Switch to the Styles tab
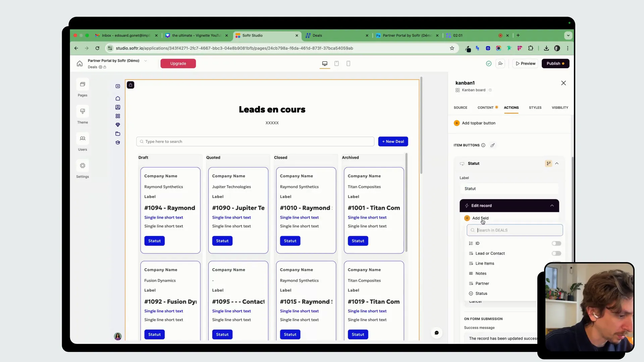Image resolution: width=644 pixels, height=362 pixels. point(535,108)
